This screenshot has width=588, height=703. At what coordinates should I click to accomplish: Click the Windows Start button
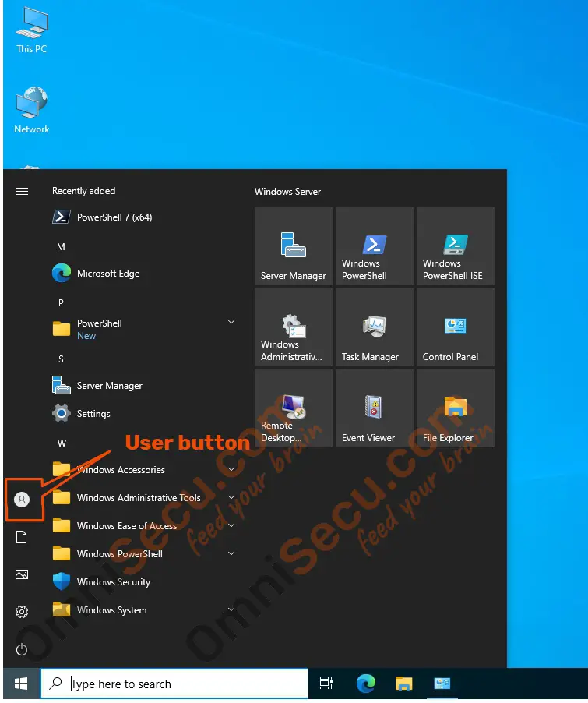click(21, 684)
